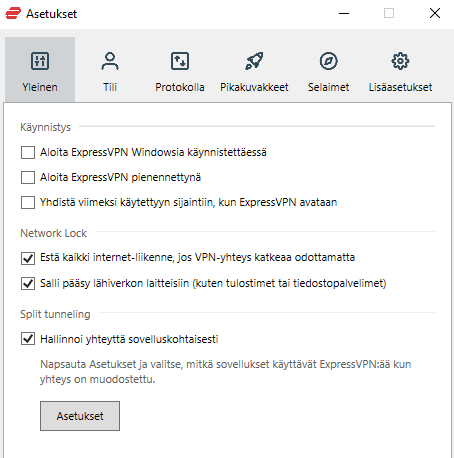The width and height of the screenshot is (454, 458).
Task: Switch to the Protokolla tab label
Action: point(180,87)
